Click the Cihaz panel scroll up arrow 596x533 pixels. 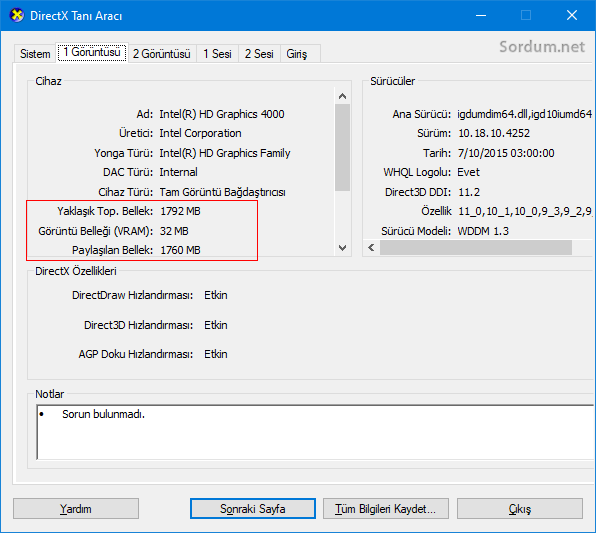pos(342,96)
